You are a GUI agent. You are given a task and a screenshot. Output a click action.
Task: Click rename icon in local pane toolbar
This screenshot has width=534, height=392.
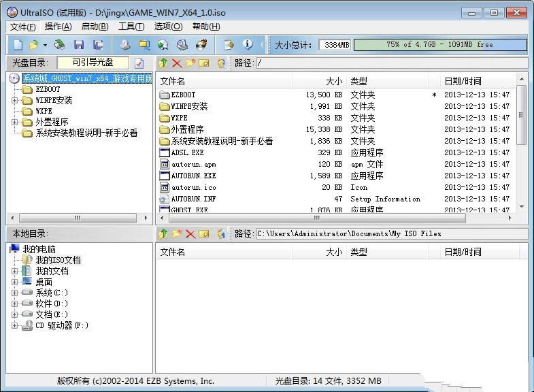tap(204, 233)
